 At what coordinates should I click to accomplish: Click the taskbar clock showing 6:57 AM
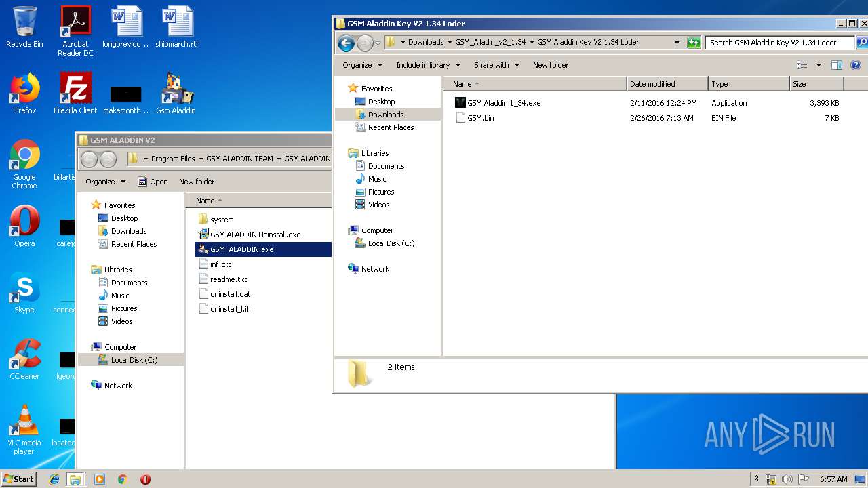(833, 479)
